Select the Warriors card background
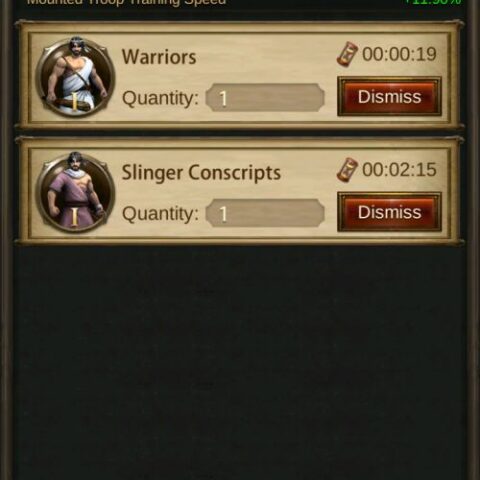 [x=239, y=77]
